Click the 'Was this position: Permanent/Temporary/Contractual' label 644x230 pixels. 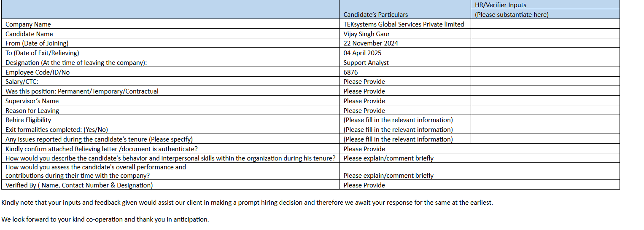click(82, 91)
